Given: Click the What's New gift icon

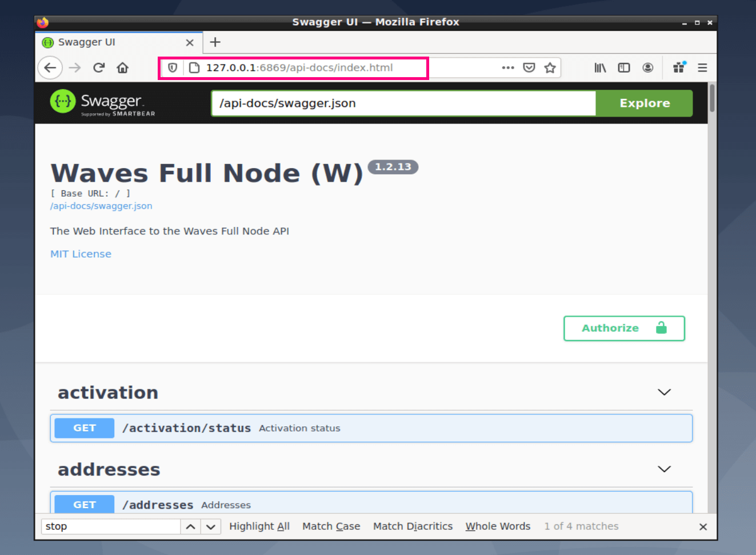Looking at the screenshot, I should tap(679, 67).
